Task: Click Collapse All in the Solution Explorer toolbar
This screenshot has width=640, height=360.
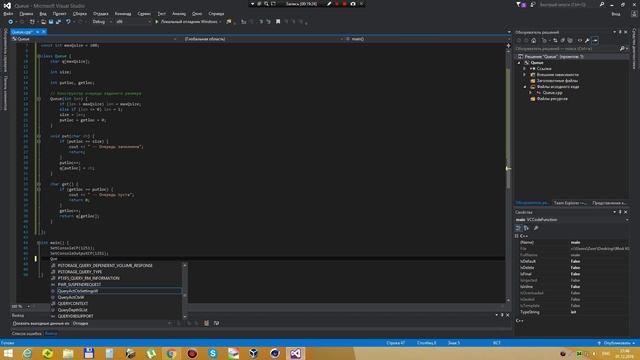Action: click(562, 40)
